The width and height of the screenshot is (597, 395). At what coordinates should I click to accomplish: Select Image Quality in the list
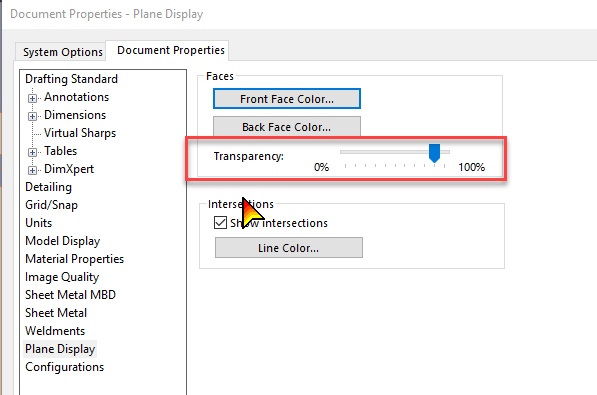[x=62, y=277]
